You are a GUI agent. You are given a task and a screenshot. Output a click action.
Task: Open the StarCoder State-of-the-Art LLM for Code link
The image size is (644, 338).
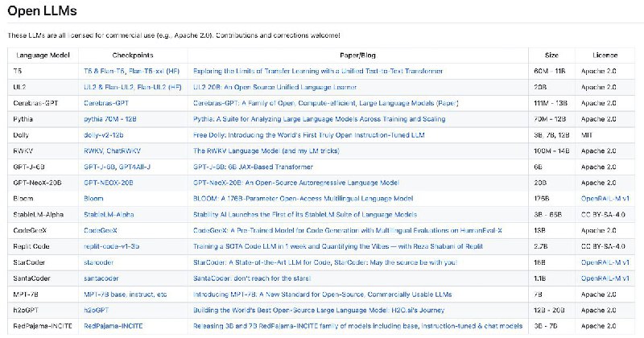(262, 262)
